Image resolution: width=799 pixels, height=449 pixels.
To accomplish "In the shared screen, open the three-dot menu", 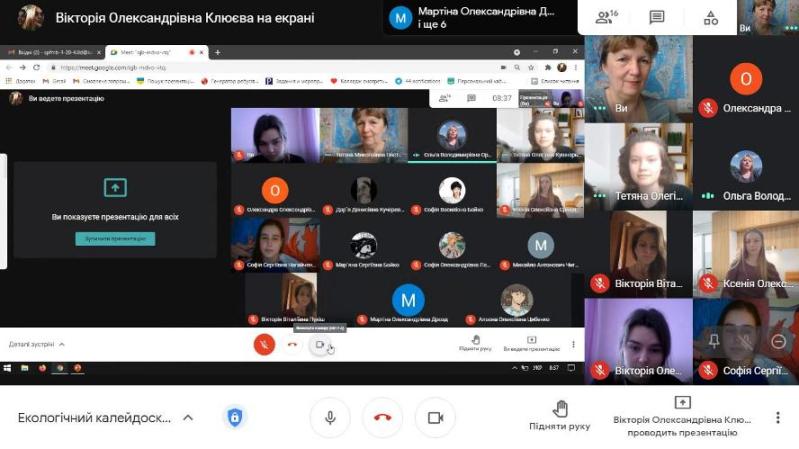I will [573, 345].
